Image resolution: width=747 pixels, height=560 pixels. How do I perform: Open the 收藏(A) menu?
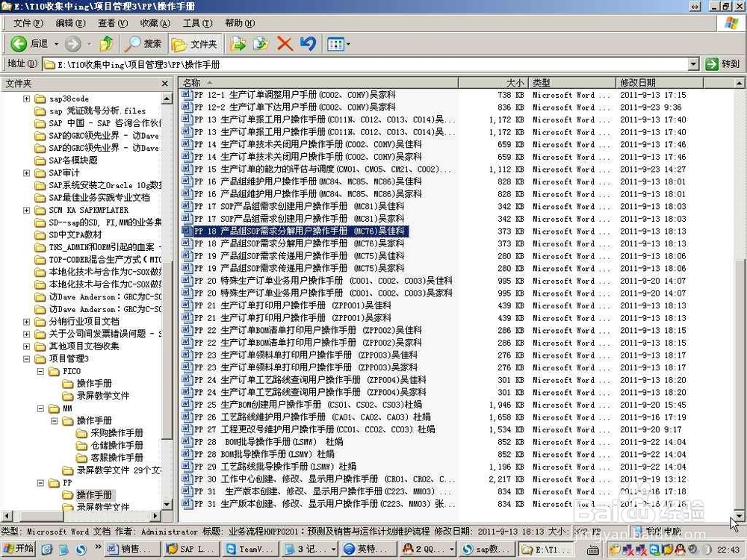[x=155, y=23]
